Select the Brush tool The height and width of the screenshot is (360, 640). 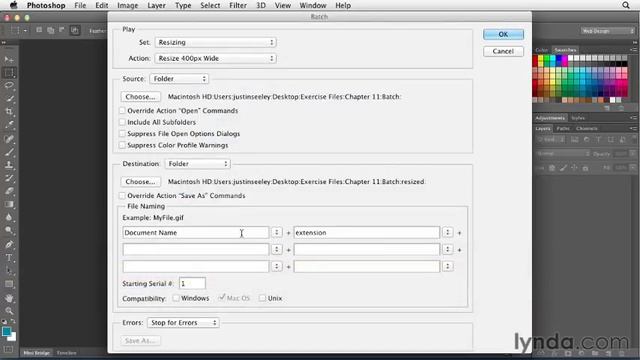[9, 152]
